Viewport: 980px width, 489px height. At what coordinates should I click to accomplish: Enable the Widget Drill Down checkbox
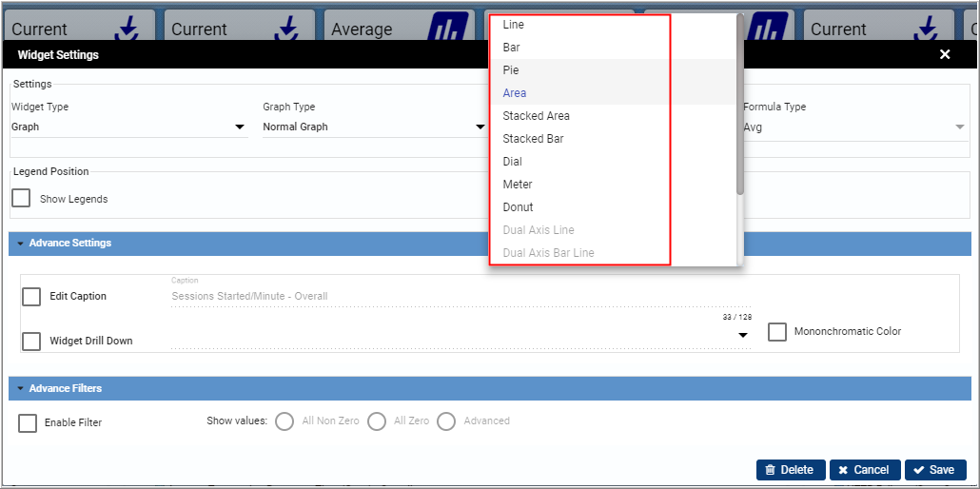(31, 341)
